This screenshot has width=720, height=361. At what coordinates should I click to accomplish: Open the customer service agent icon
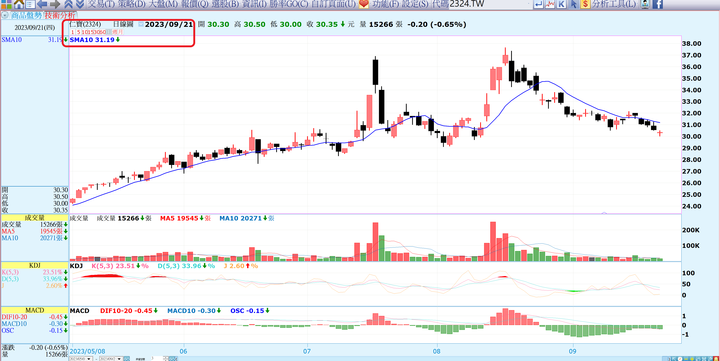click(645, 4)
